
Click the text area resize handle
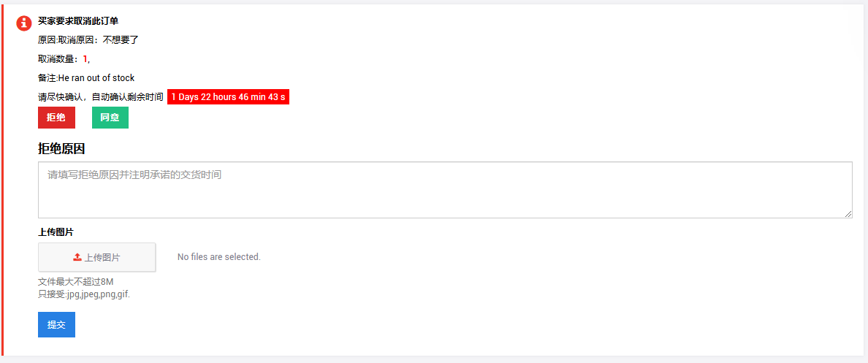tap(848, 214)
